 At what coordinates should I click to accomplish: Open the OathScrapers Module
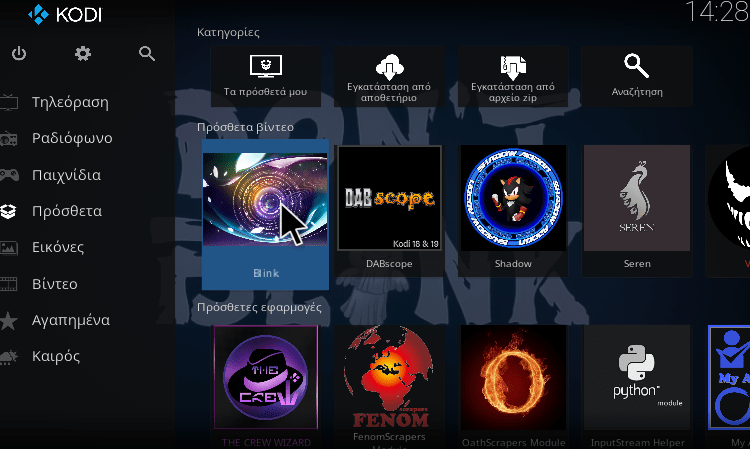(x=513, y=386)
